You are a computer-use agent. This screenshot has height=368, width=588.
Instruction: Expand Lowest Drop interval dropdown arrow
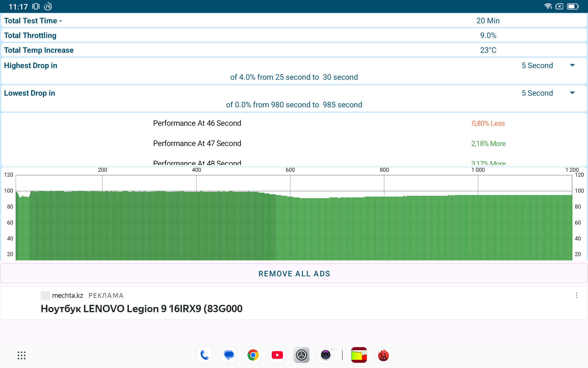click(572, 93)
